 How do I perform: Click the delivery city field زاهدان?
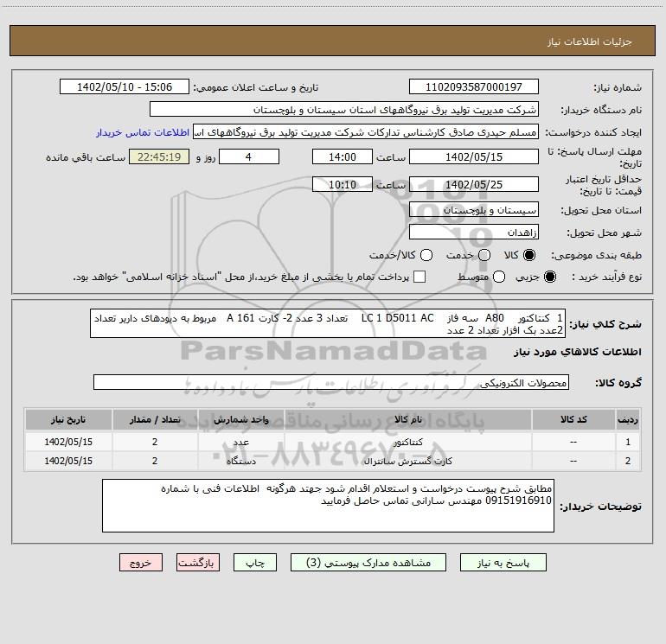click(x=474, y=233)
